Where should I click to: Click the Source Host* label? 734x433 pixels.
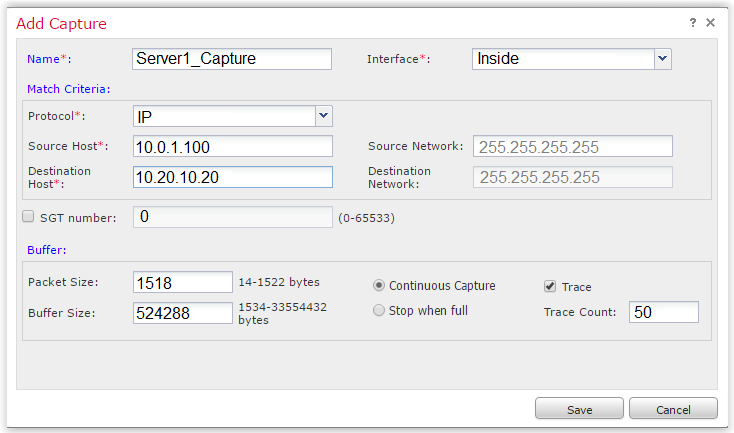[x=68, y=146]
